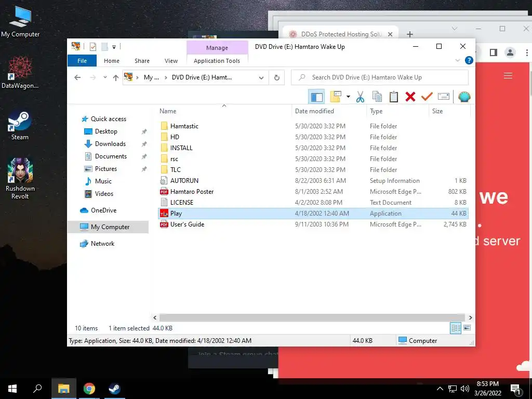This screenshot has height=399, width=532.
Task: Select the Hamtastic folder
Action: click(x=313, y=126)
